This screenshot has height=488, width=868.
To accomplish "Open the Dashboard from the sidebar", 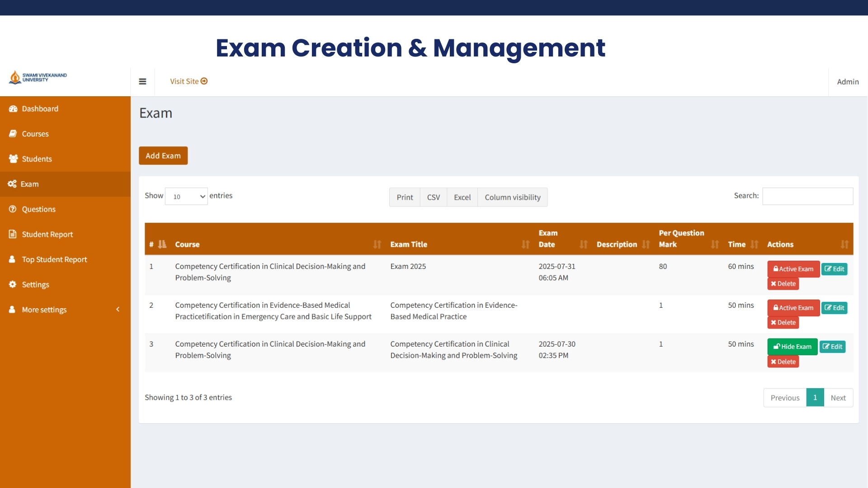I will pos(13,108).
